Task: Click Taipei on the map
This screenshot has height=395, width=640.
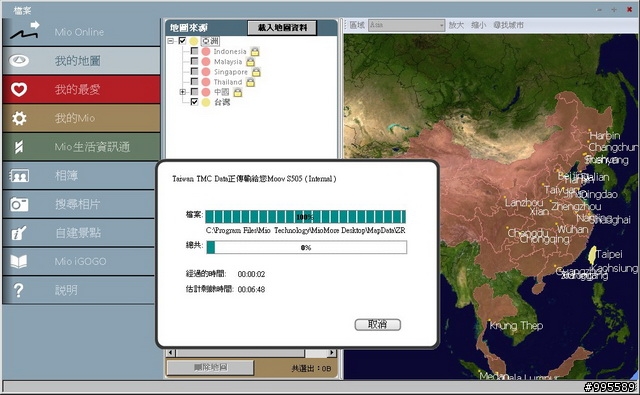Action: [x=609, y=254]
